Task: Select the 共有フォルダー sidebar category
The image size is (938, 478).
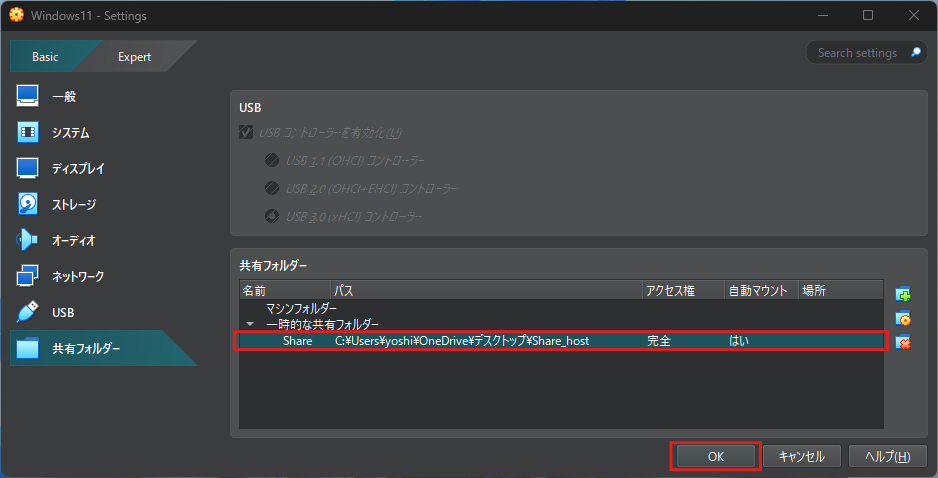Action: pyautogui.click(x=103, y=348)
